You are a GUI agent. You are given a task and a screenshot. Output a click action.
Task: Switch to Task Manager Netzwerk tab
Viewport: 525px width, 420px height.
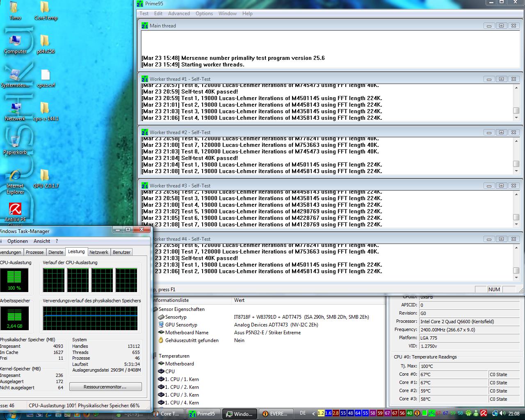click(x=99, y=252)
